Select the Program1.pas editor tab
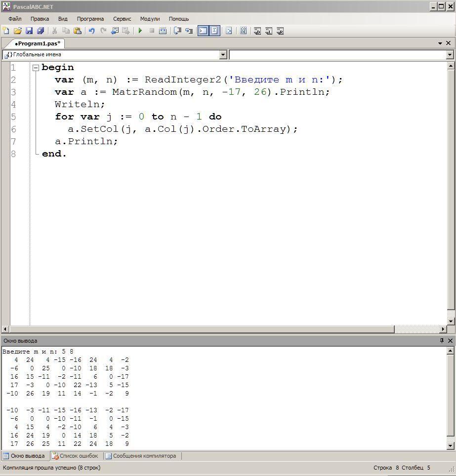Viewport: 456px width, 476px height. pyautogui.click(x=38, y=43)
